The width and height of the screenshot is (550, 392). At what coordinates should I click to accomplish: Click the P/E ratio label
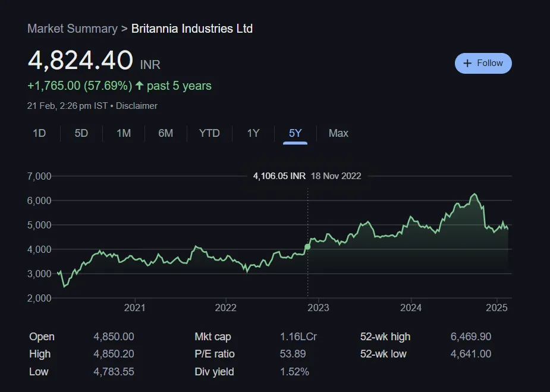(x=215, y=354)
